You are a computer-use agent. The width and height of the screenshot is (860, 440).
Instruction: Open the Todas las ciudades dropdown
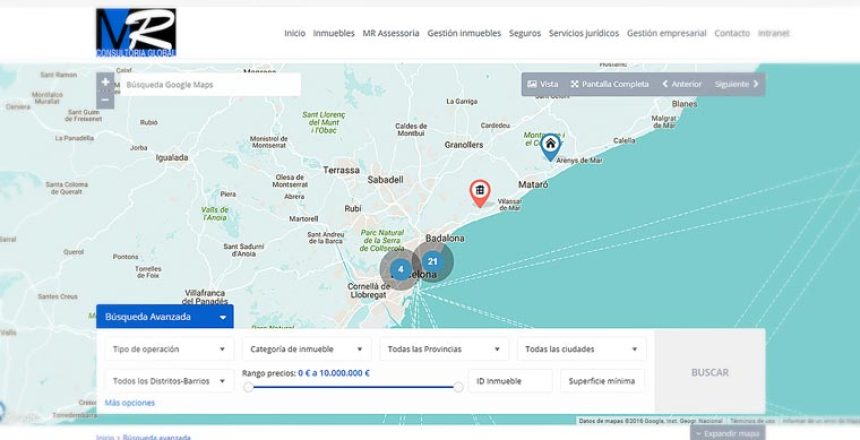581,349
